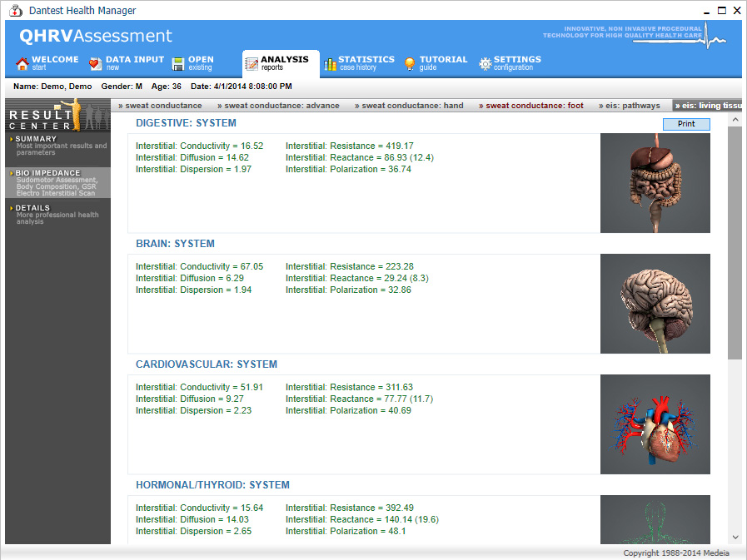Switch to the OPEN existing tab
747x560 pixels.
pos(193,63)
